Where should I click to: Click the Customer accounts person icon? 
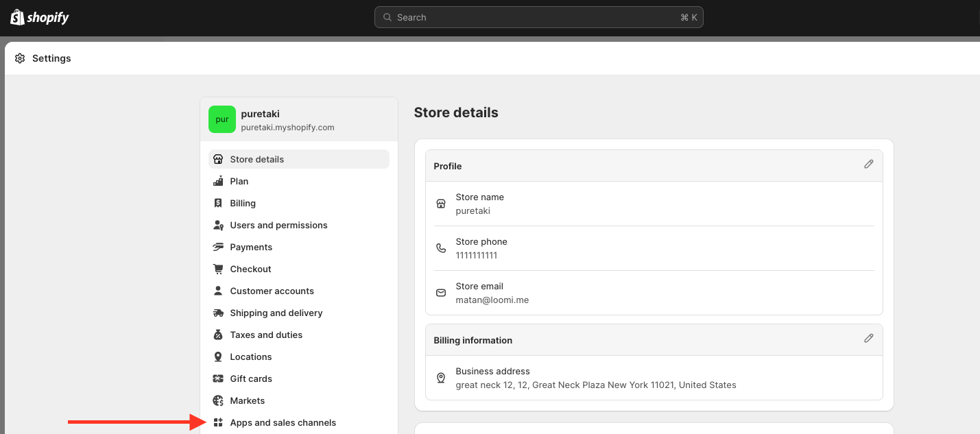(218, 291)
